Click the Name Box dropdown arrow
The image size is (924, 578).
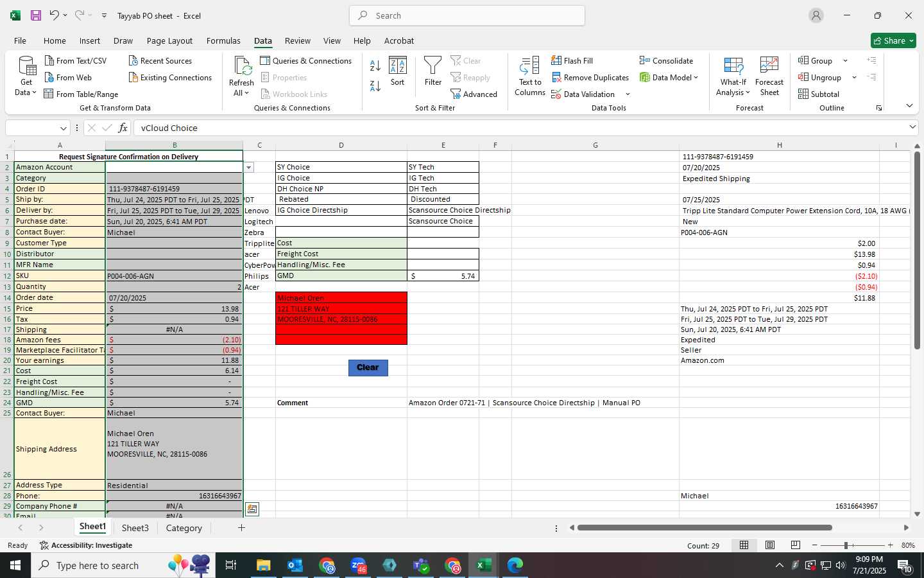63,128
